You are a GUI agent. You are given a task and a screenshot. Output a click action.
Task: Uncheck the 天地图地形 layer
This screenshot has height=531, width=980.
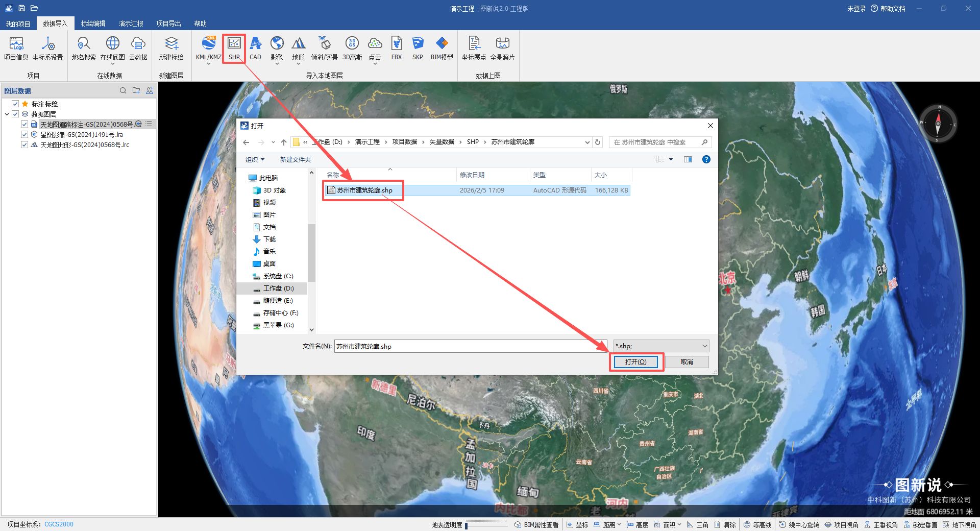click(24, 144)
